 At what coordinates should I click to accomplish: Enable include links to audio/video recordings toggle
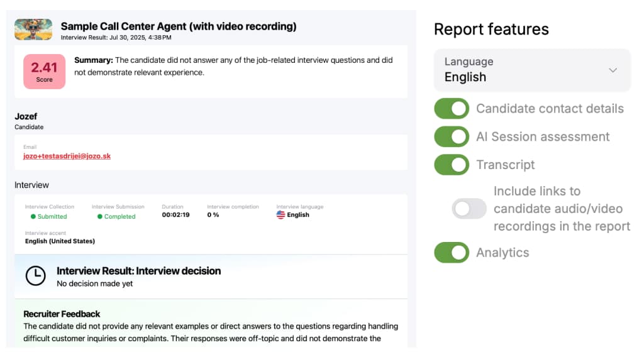(469, 209)
